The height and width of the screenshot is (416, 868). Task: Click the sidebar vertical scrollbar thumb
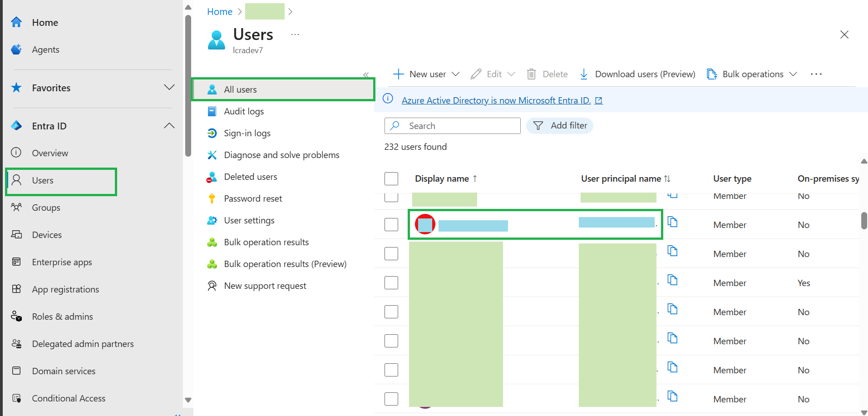tap(188, 86)
